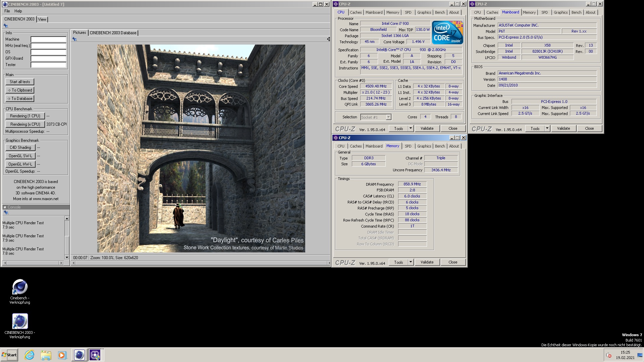Click console scrollbar up arrow

[67, 219]
